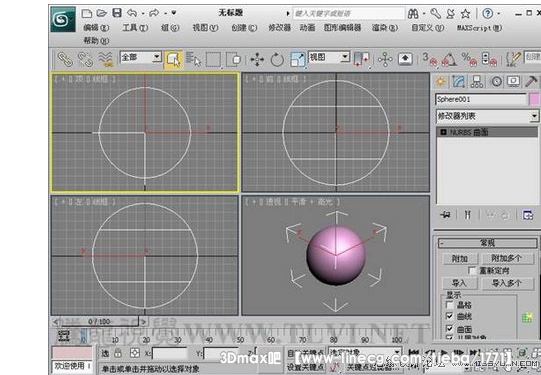Click the Select and Link tool
This screenshot has width=541, height=375.
pyautogui.click(x=65, y=59)
